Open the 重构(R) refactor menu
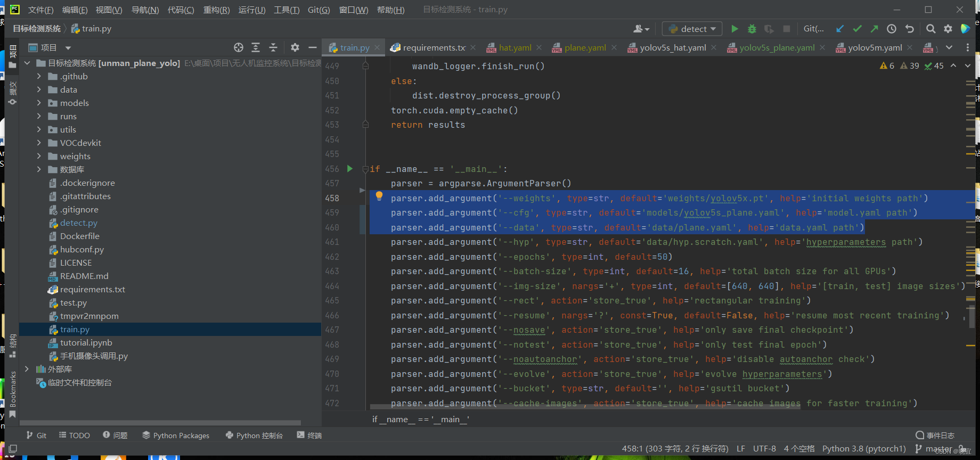 coord(216,10)
